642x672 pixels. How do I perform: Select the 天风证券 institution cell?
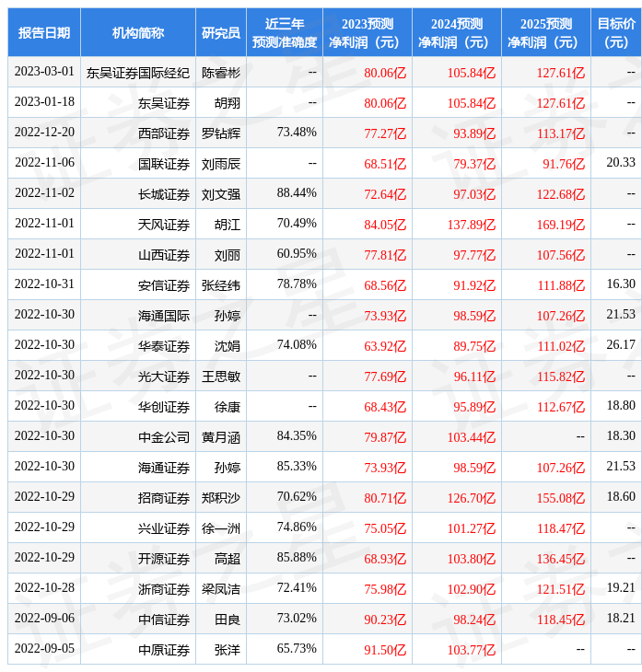pyautogui.click(x=137, y=224)
